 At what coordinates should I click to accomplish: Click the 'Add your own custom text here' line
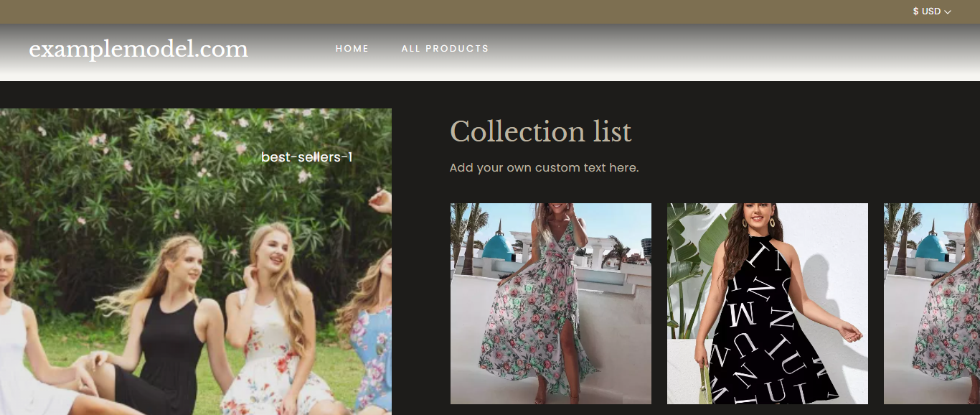(x=544, y=168)
